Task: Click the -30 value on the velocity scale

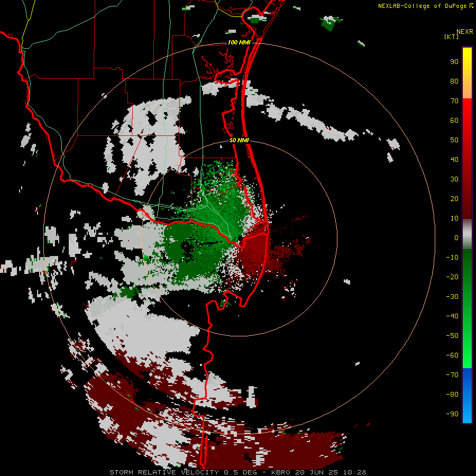Action: tap(452, 297)
